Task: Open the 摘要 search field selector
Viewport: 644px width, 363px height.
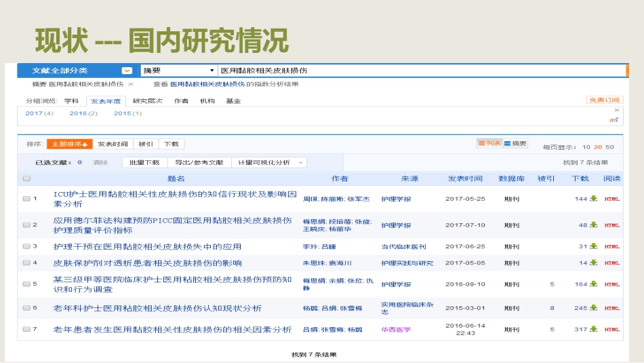Action: 179,71
